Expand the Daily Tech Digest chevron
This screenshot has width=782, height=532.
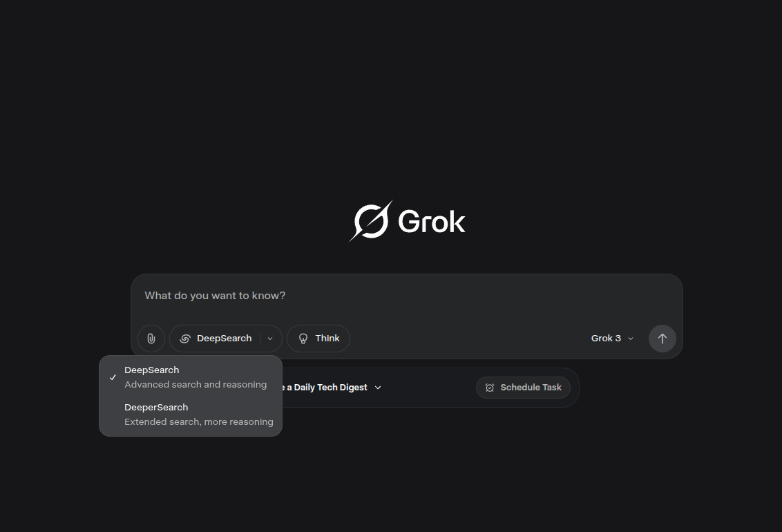(378, 388)
